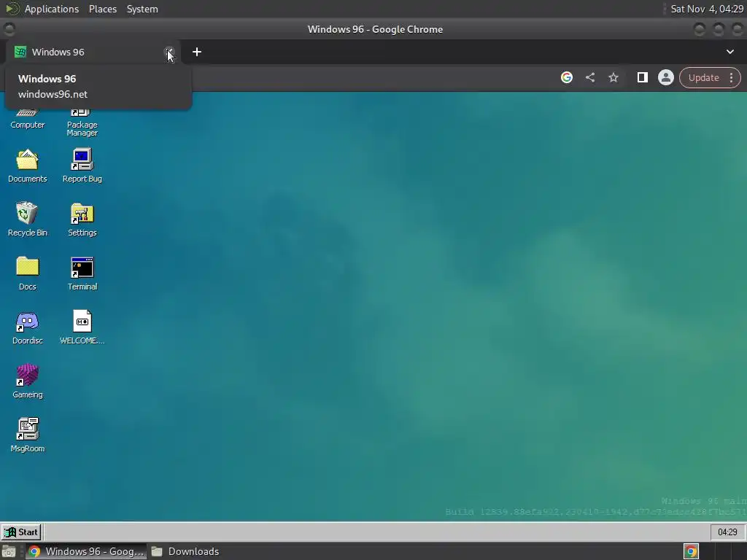Viewport: 747px width, 560px height.
Task: Toggle the Chrome side panel
Action: pyautogui.click(x=642, y=77)
